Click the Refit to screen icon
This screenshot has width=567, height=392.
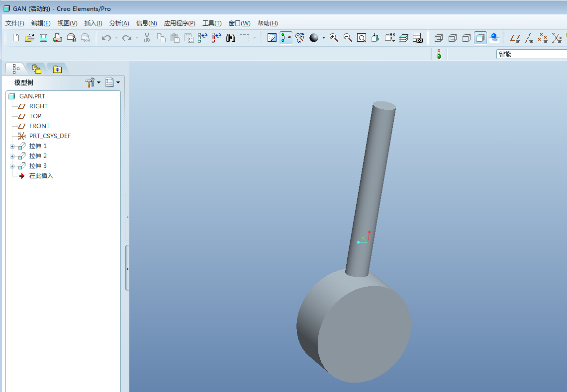click(x=362, y=38)
